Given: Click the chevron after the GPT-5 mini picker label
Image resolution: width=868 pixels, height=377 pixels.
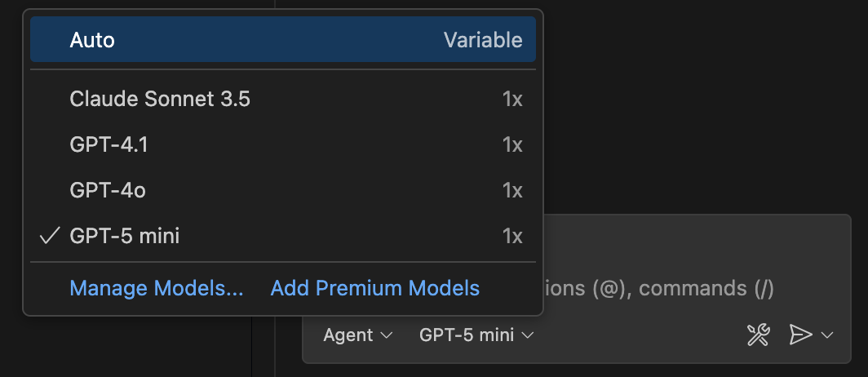Looking at the screenshot, I should tap(529, 335).
